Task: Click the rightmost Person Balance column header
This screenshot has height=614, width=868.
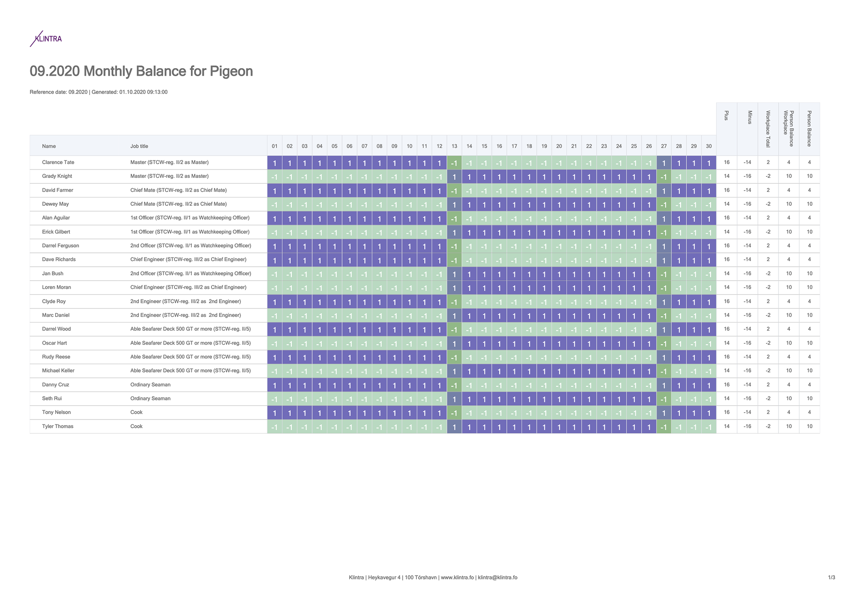Action: (809, 128)
